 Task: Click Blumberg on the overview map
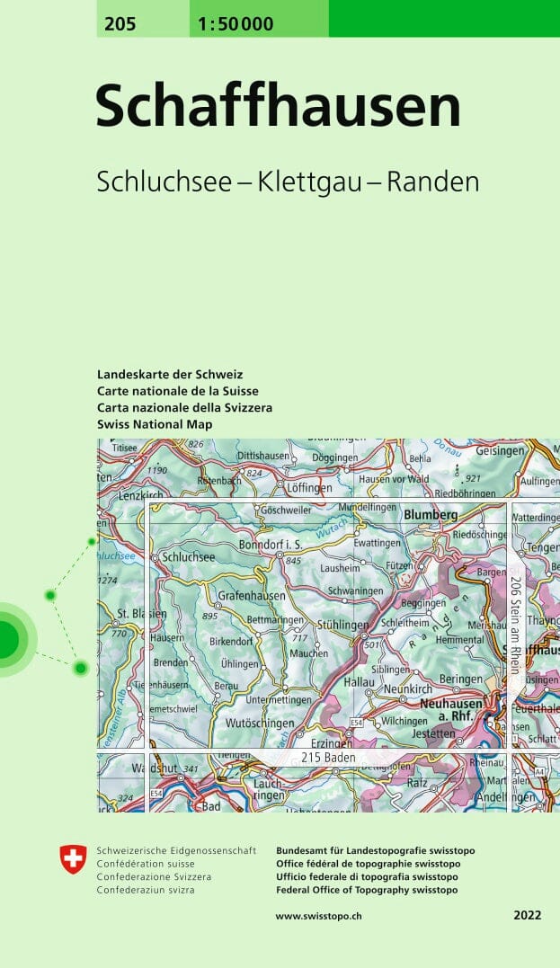click(x=431, y=515)
